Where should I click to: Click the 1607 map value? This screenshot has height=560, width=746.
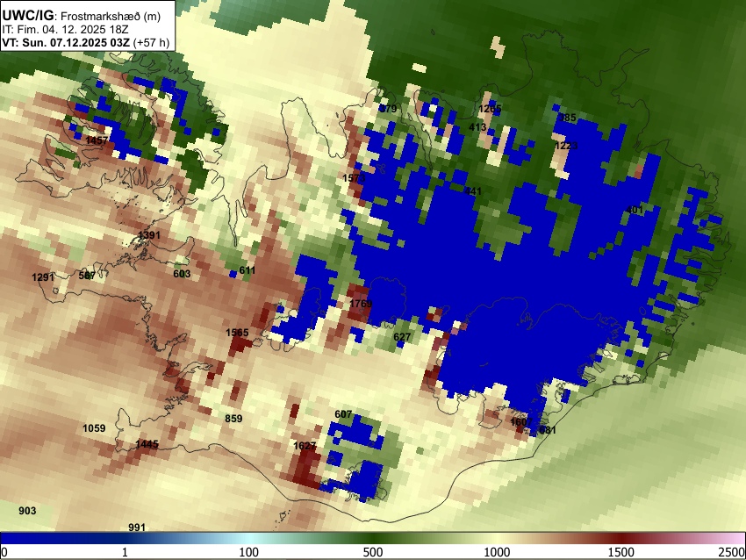(521, 422)
